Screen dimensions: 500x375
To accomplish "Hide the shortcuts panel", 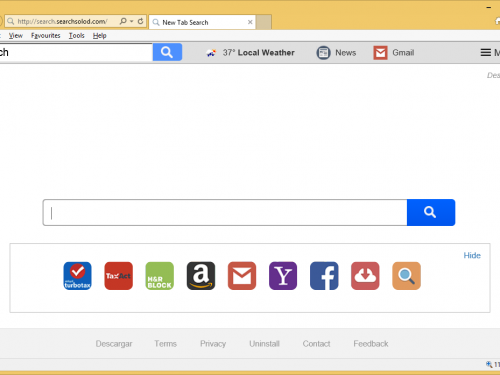I will pyautogui.click(x=472, y=255).
